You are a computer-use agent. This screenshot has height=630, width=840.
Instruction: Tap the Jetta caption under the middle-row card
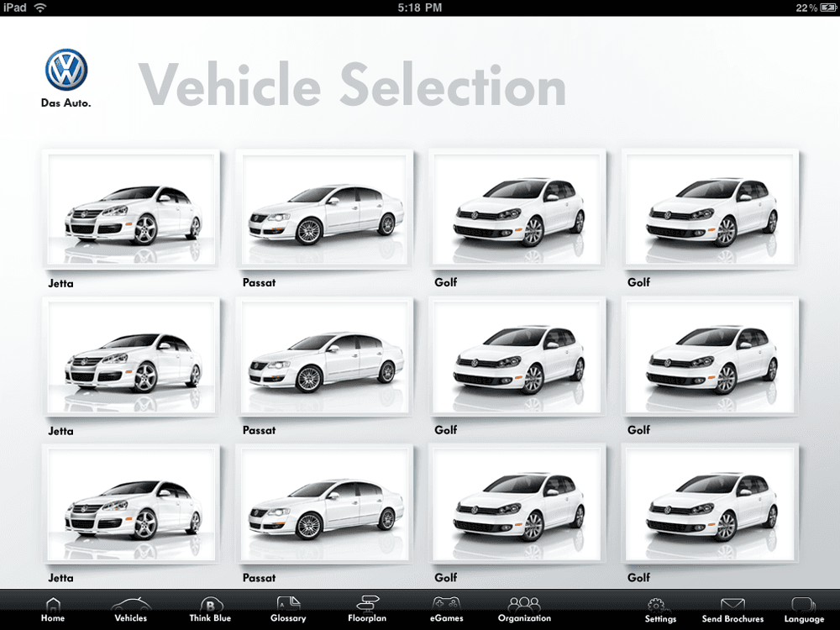point(60,431)
